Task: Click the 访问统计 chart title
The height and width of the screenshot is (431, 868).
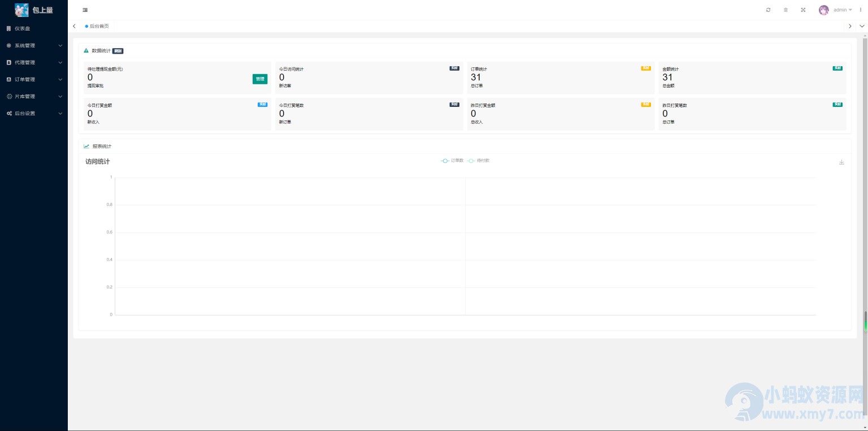Action: click(x=97, y=162)
